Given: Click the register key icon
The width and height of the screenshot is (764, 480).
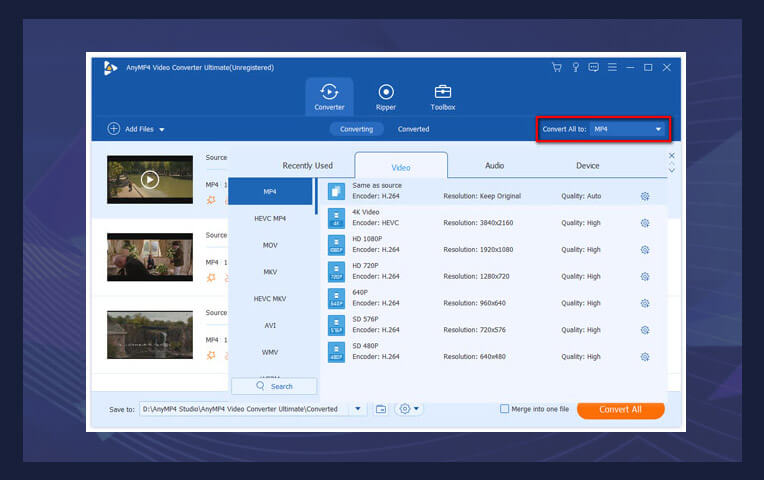Looking at the screenshot, I should coord(575,67).
